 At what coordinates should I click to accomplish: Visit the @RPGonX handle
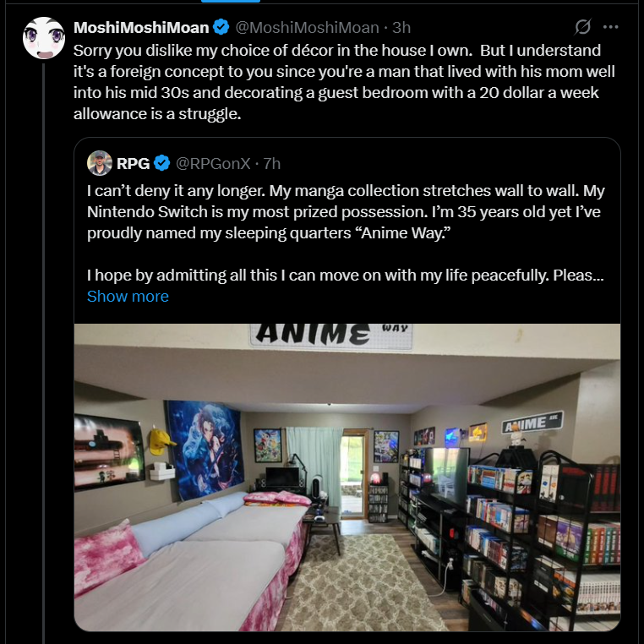coord(213,163)
